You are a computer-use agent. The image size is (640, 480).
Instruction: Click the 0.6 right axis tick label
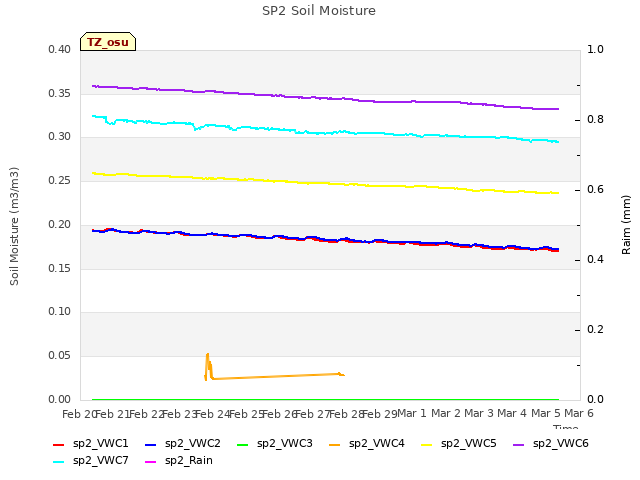coord(595,190)
